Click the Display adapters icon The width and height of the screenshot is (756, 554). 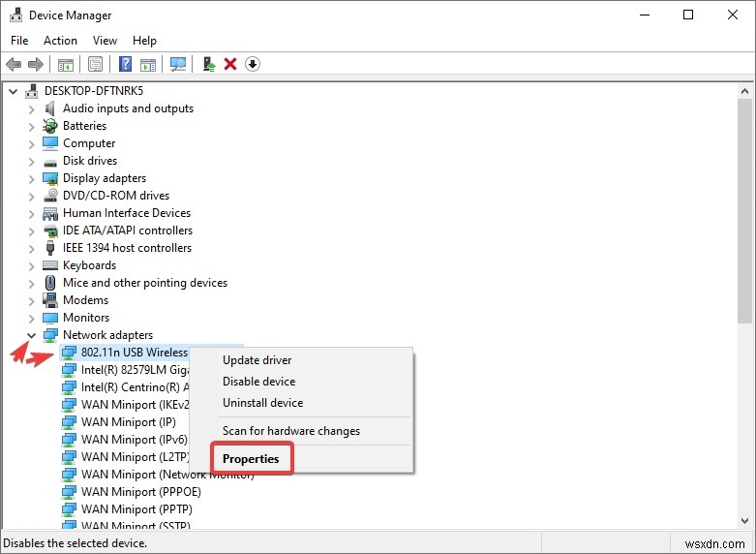tap(50, 178)
